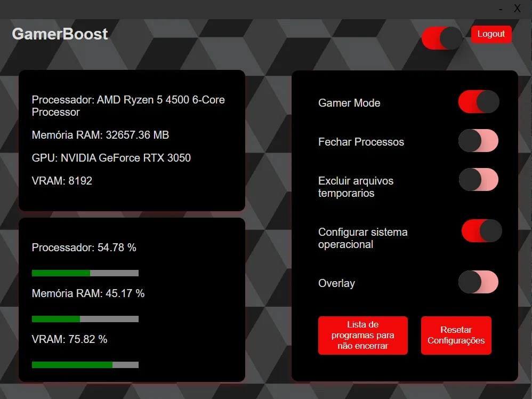Enable the Overlay switch
This screenshot has height=399, width=532.
point(478,282)
